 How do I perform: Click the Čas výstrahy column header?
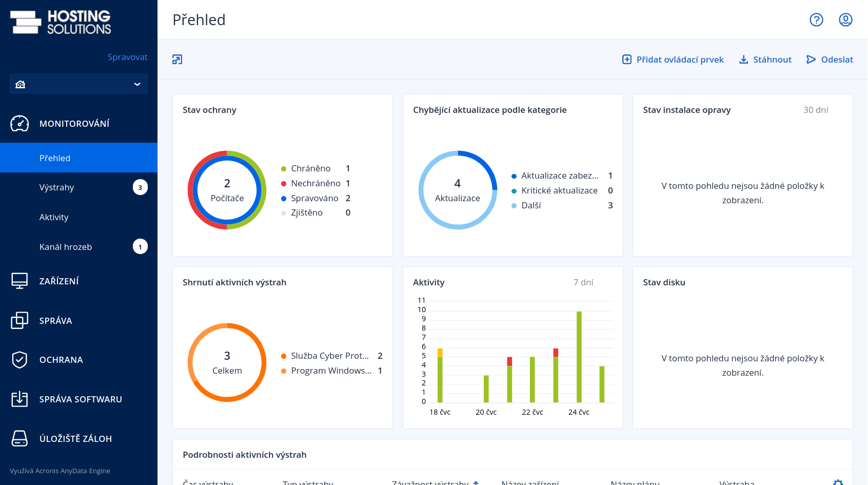208,483
